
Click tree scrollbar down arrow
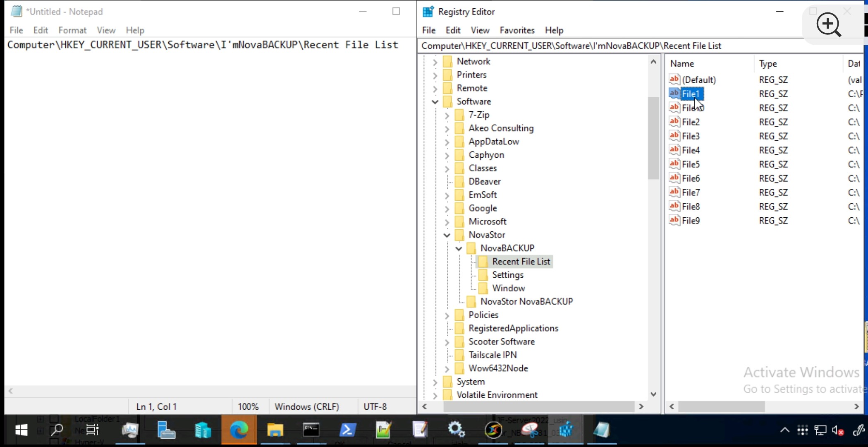click(653, 394)
